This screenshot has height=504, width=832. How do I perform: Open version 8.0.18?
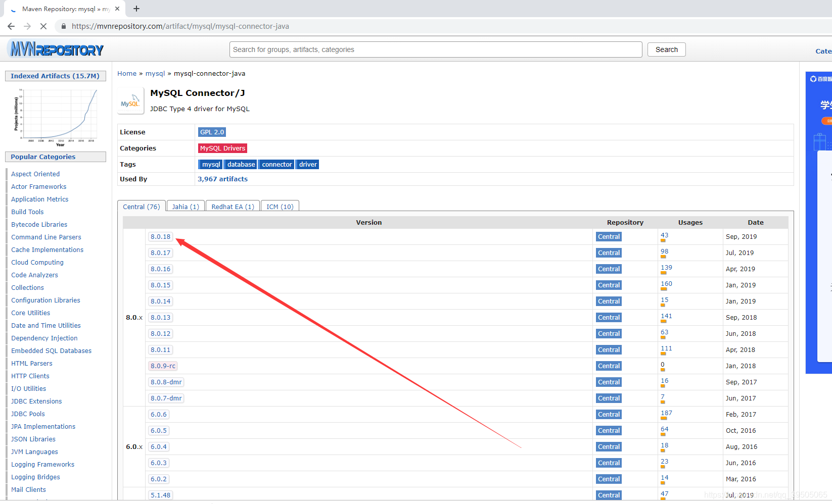point(160,236)
